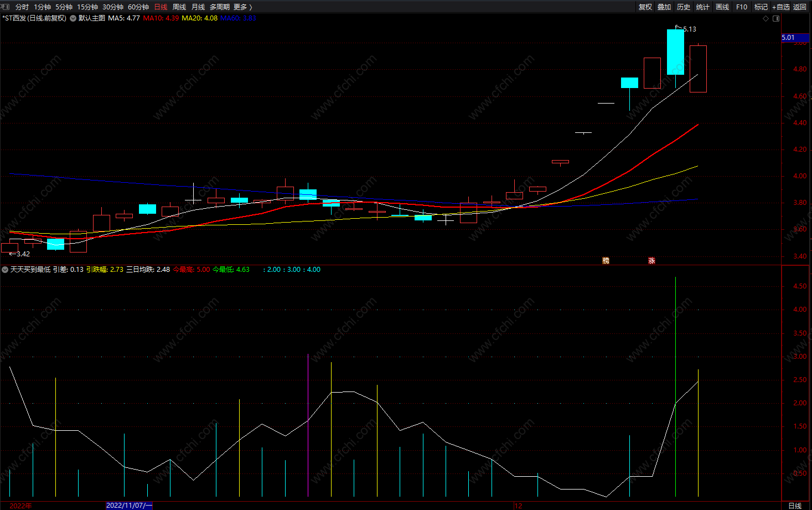Click the MA20: 4.08 label
The width and height of the screenshot is (812, 510).
[x=200, y=18]
